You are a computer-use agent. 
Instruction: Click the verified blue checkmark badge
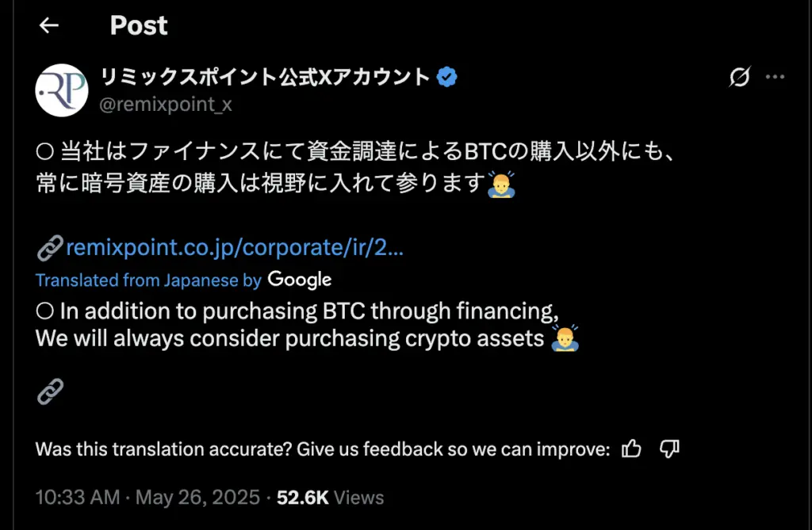click(446, 76)
